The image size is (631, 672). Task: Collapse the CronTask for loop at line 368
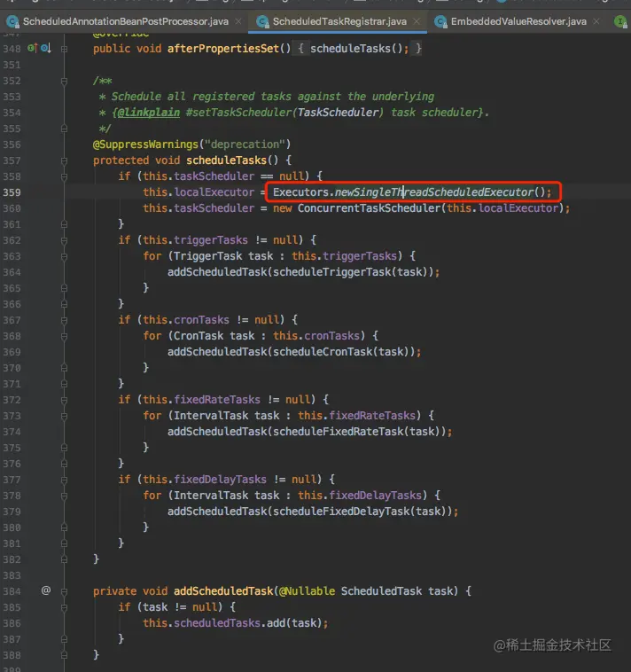click(x=65, y=336)
